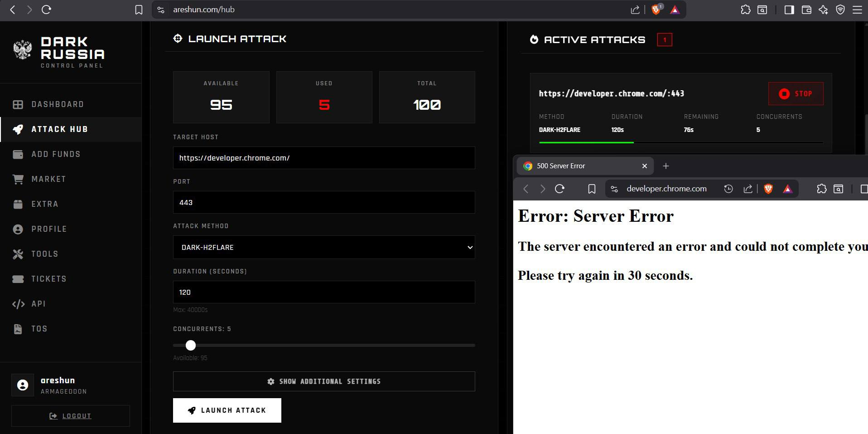Click the API code brackets icon
868x434 pixels.
coord(18,304)
